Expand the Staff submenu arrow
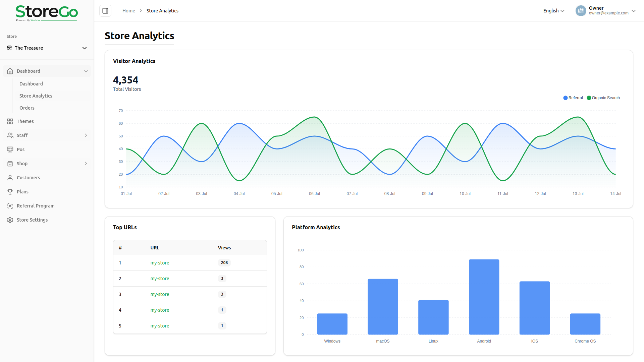Image resolution: width=644 pixels, height=362 pixels. (x=86, y=135)
